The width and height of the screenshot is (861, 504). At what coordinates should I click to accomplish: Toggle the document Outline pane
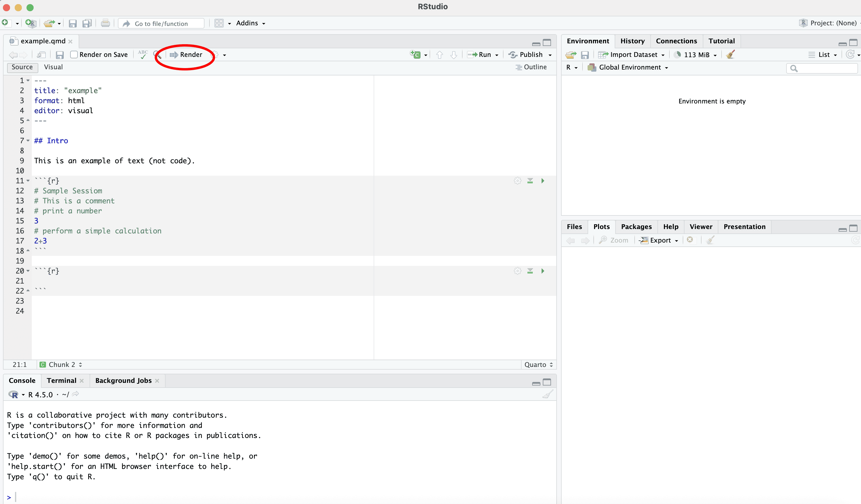(x=531, y=67)
